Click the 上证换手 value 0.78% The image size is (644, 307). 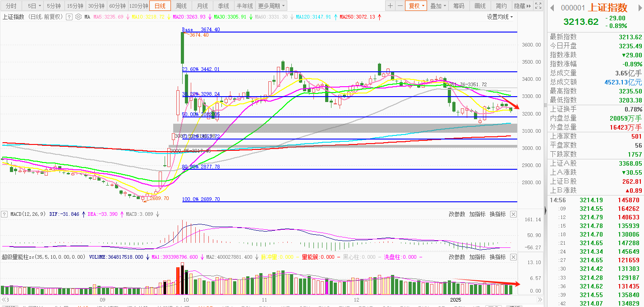(632, 109)
